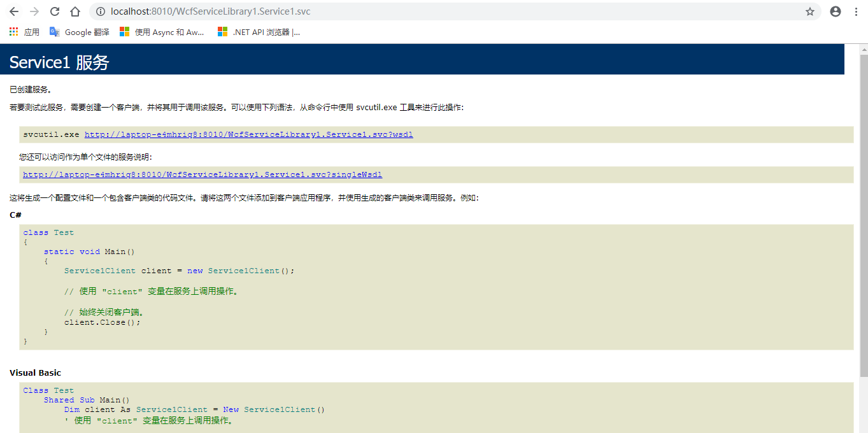868x433 pixels.
Task: Click the browser back arrow
Action: click(x=13, y=11)
